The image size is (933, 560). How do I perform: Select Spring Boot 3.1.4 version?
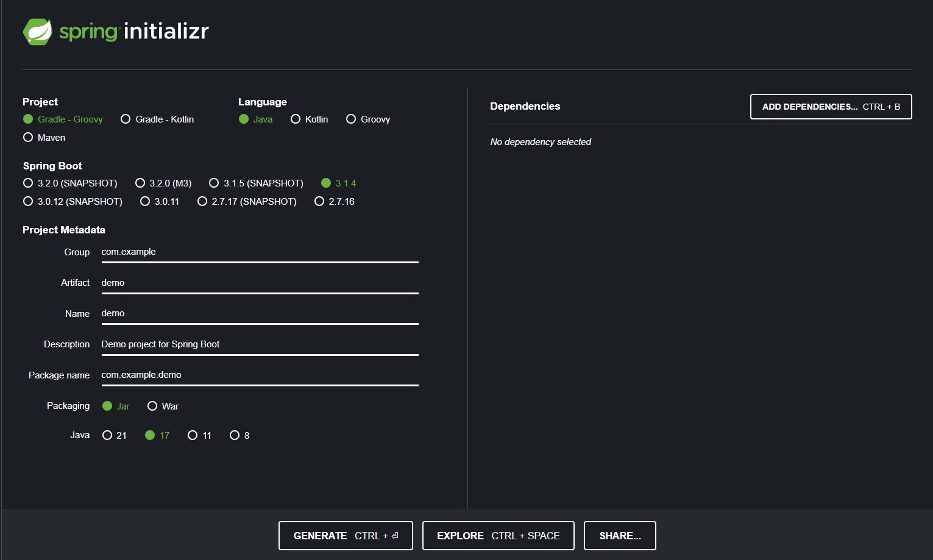tap(338, 183)
